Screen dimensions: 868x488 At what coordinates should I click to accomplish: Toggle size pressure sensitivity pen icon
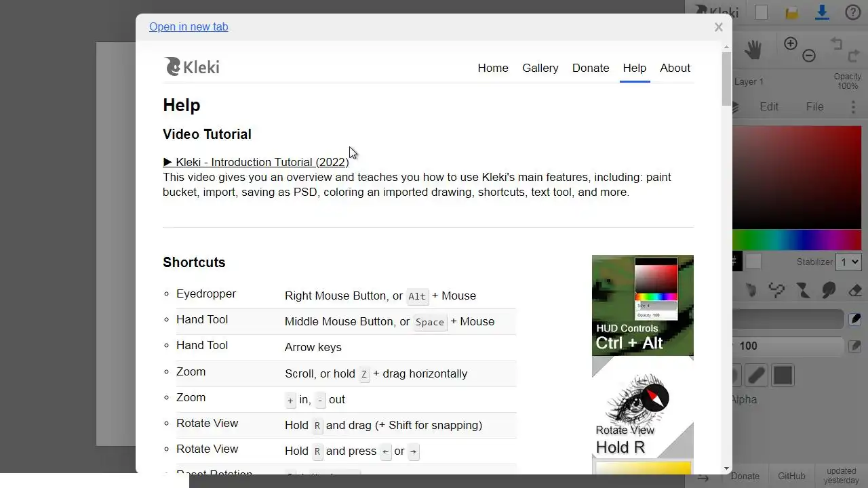(x=855, y=319)
